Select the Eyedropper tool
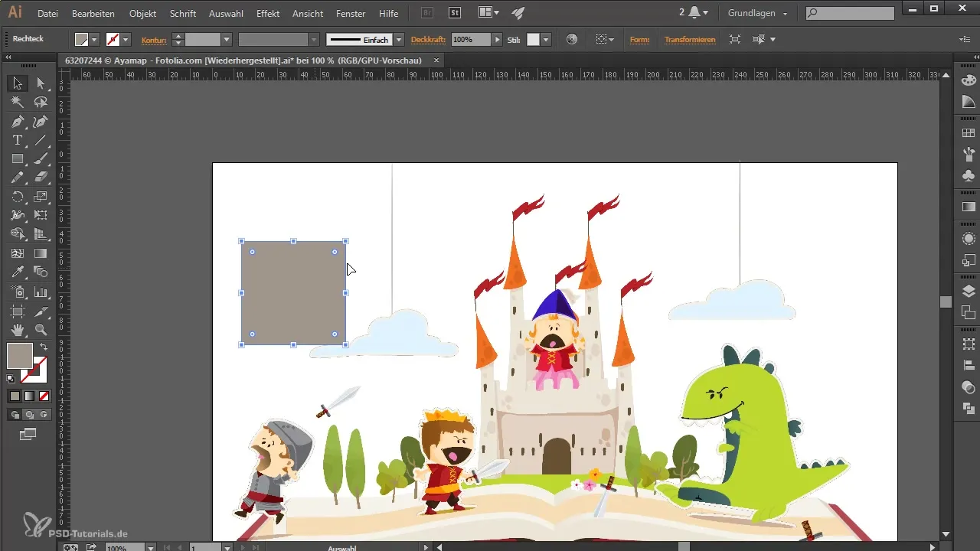 click(x=17, y=272)
